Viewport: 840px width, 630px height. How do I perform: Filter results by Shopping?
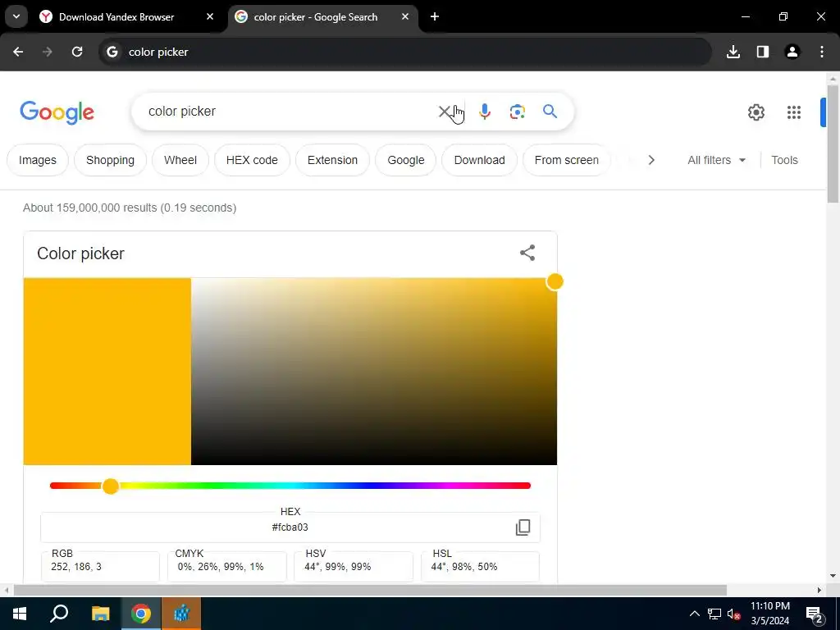(111, 160)
